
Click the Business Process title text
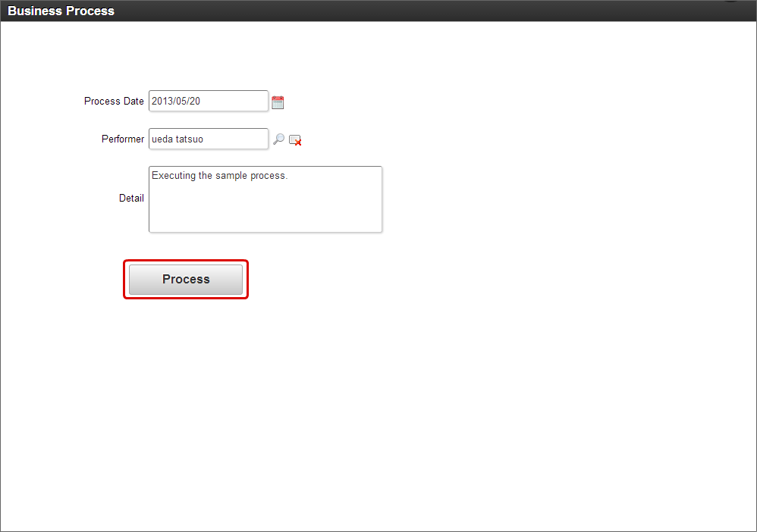coord(61,11)
